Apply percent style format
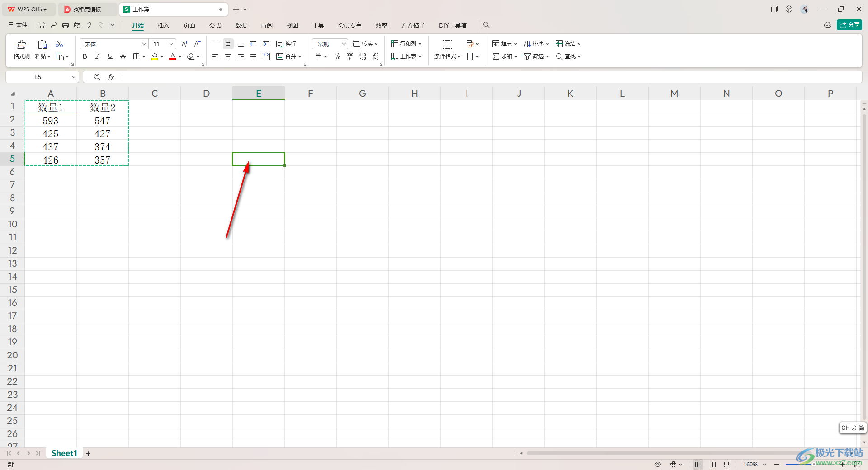This screenshot has height=470, width=868. tap(337, 56)
